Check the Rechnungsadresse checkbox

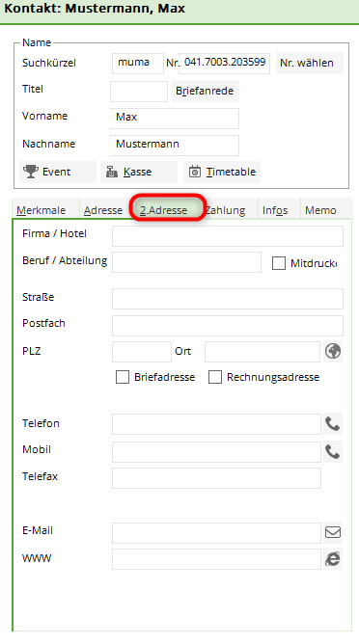click(215, 377)
